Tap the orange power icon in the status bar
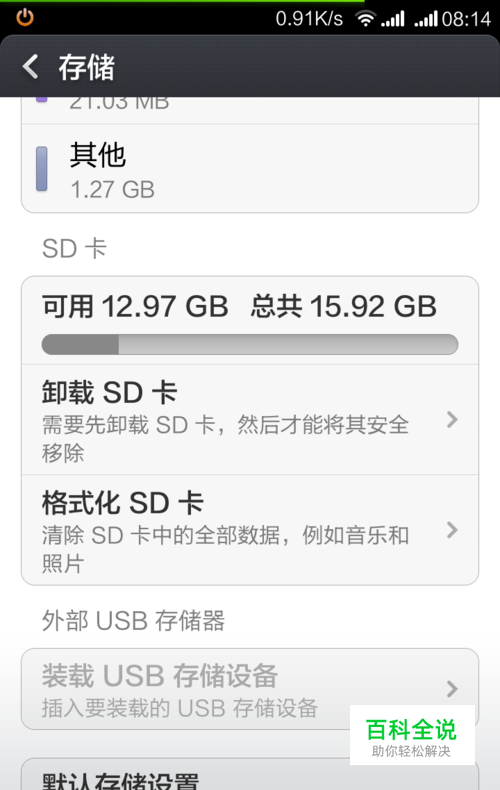The image size is (500, 790). [x=25, y=18]
